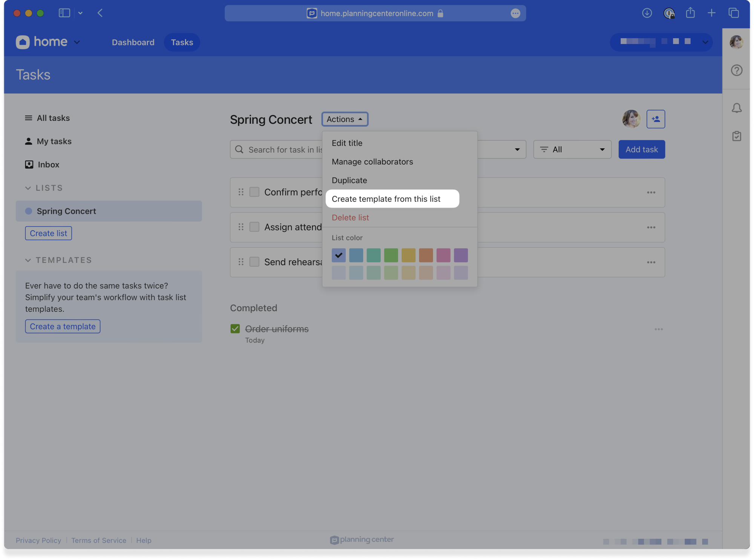The image size is (754, 560).
Task: Check the Send rehearsal task checkbox
Action: click(254, 262)
